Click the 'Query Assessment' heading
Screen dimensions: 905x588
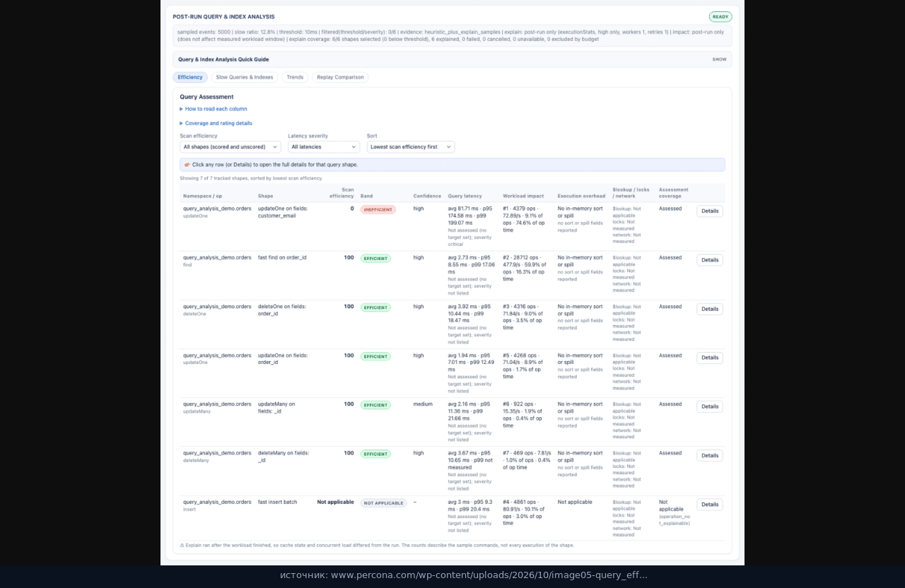206,97
